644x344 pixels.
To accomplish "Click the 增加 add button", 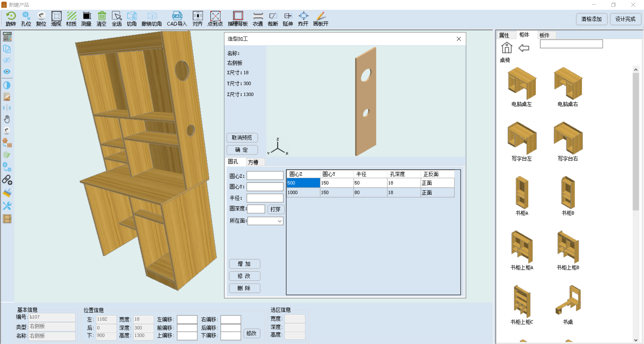I will coord(245,264).
